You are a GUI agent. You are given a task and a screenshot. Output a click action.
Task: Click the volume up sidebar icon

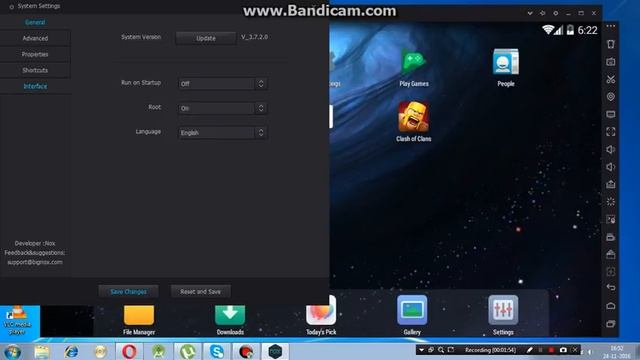[611, 149]
